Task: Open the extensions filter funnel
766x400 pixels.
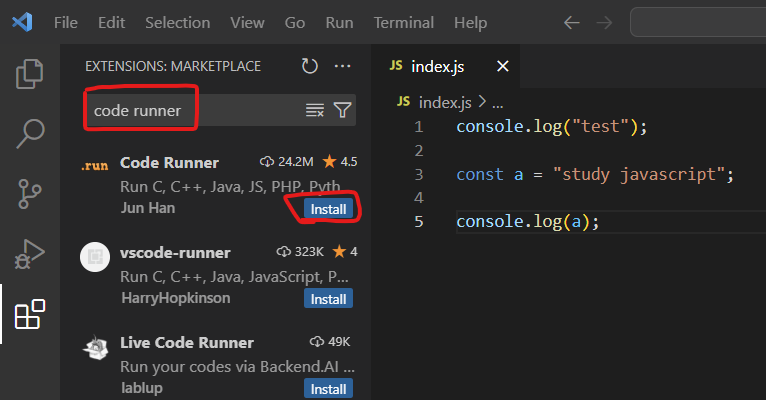Action: (x=342, y=110)
